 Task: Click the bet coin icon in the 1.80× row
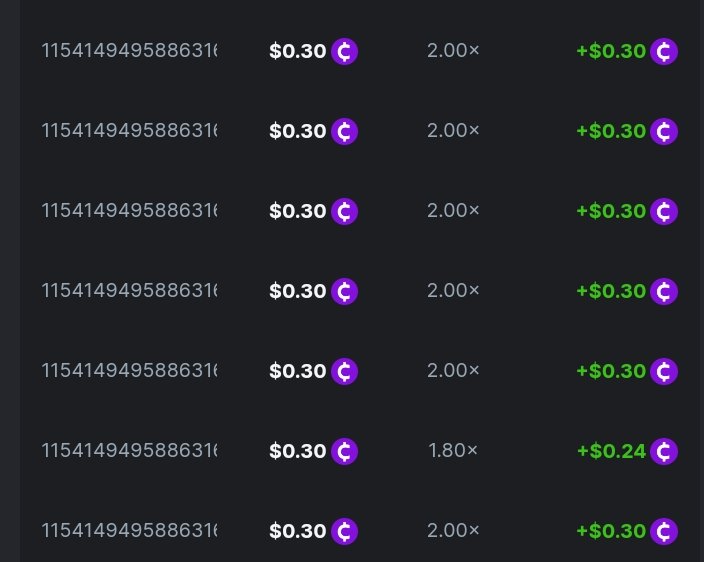(x=345, y=451)
